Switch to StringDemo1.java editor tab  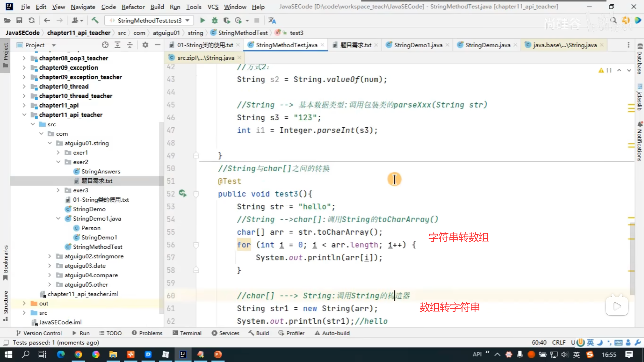tap(418, 45)
